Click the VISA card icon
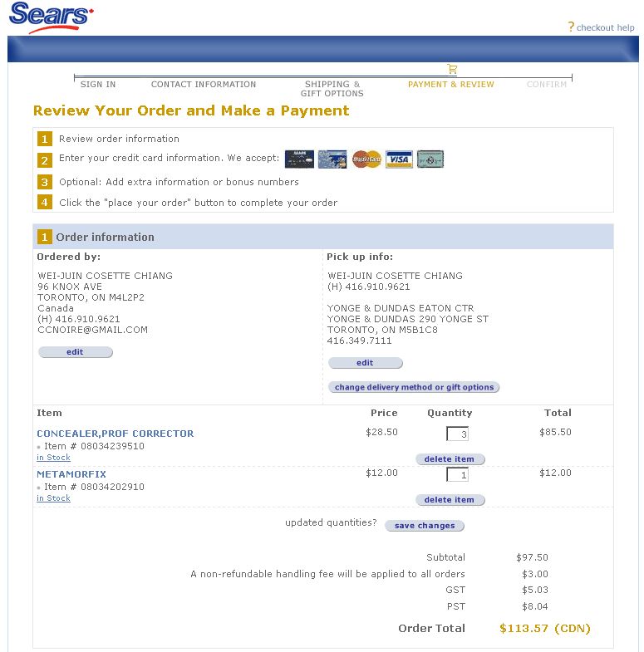The image size is (644, 652). tap(399, 159)
